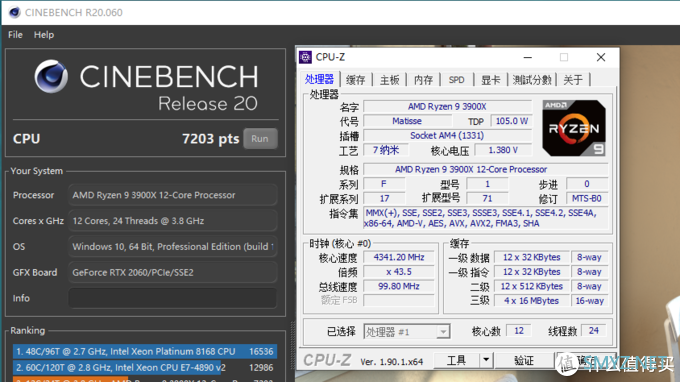Click the 线程数 24 value box

tap(594, 331)
